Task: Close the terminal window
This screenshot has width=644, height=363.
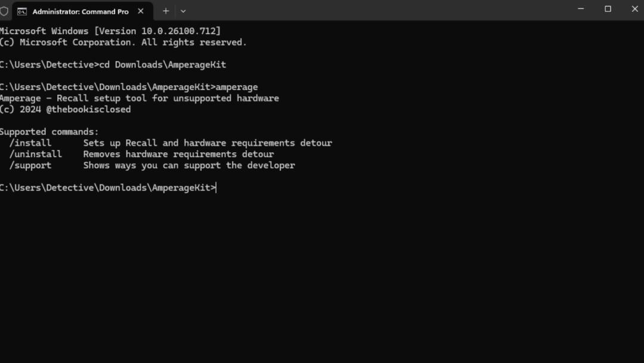Action: [x=634, y=9]
